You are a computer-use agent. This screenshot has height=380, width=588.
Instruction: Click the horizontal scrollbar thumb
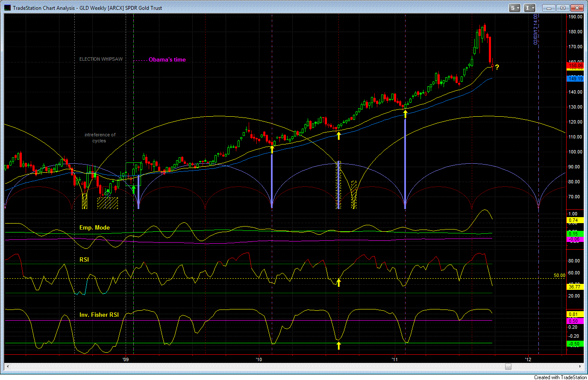click(x=508, y=366)
